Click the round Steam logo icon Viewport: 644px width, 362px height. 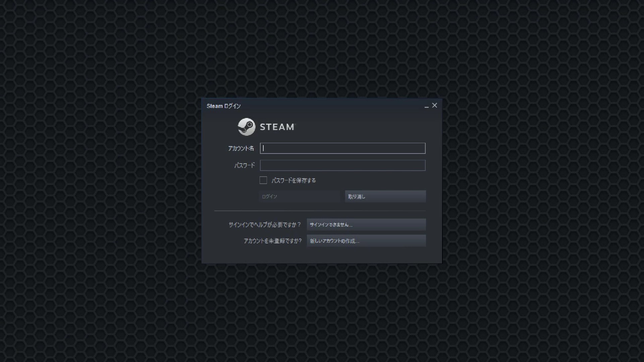(x=247, y=127)
